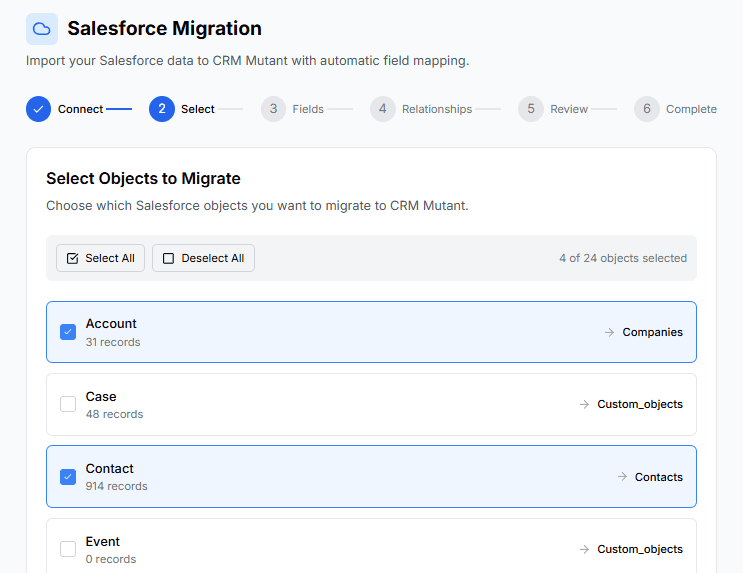Click the arrow icon beside Contacts

(622, 477)
